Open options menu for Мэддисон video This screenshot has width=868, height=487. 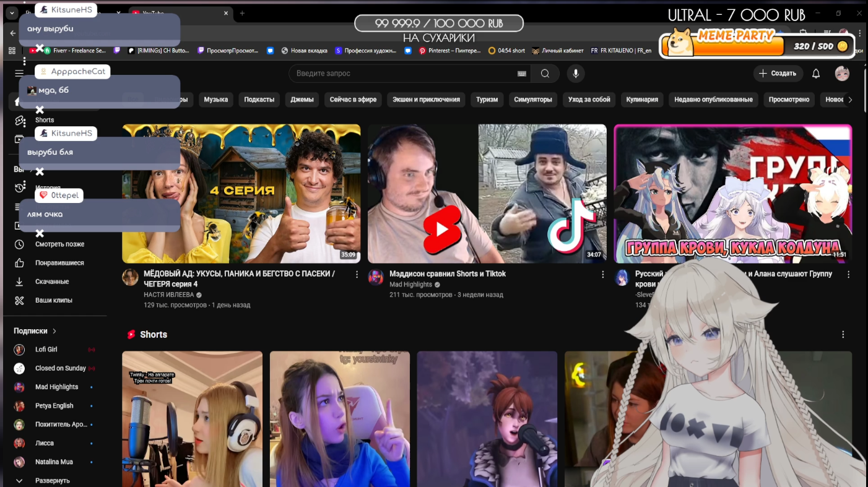coord(602,274)
